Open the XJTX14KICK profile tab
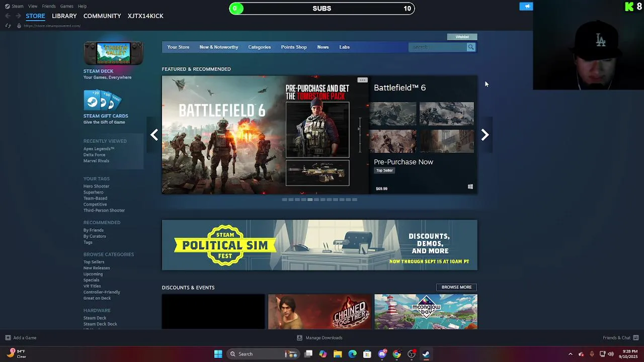 tap(145, 16)
